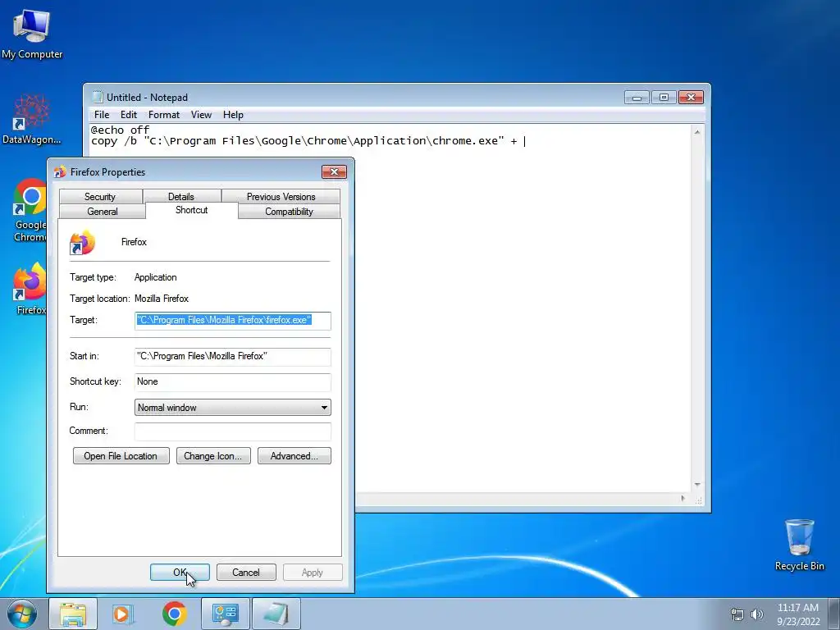Open Notepad's Format menu
Screen dimensions: 840x630
pyautogui.click(x=164, y=115)
